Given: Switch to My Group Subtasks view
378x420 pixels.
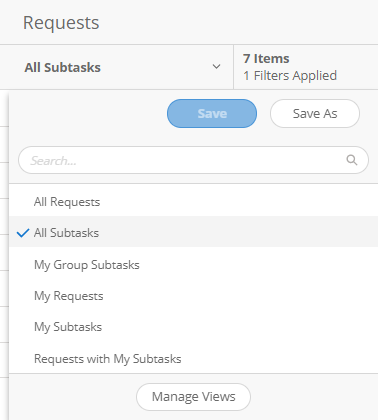Looking at the screenshot, I should click(193, 265).
